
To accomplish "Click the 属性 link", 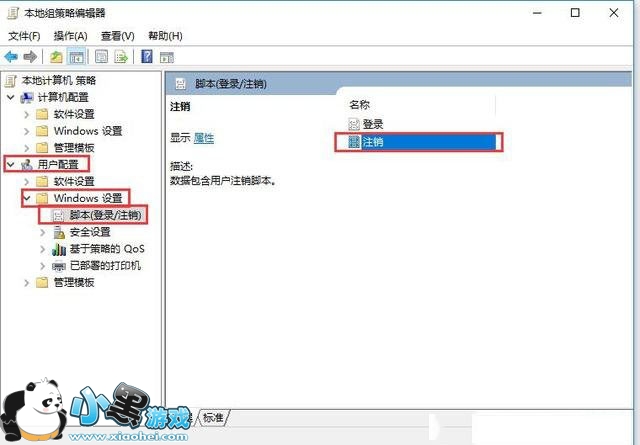I will point(204,138).
